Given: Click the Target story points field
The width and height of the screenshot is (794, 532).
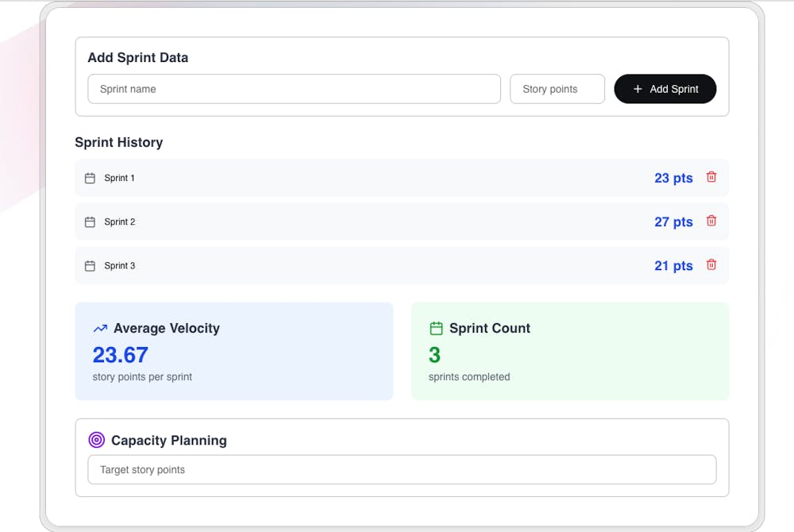Looking at the screenshot, I should click(x=401, y=469).
